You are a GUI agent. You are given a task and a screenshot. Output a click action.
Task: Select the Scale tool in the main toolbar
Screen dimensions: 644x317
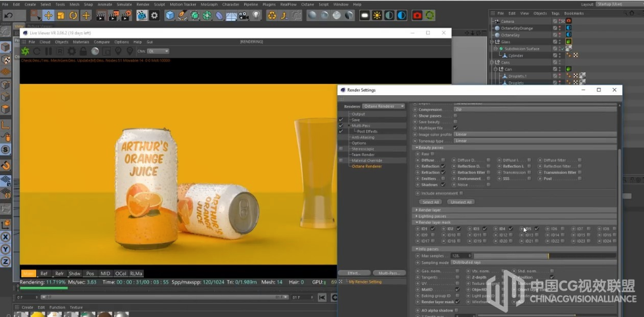coord(61,16)
